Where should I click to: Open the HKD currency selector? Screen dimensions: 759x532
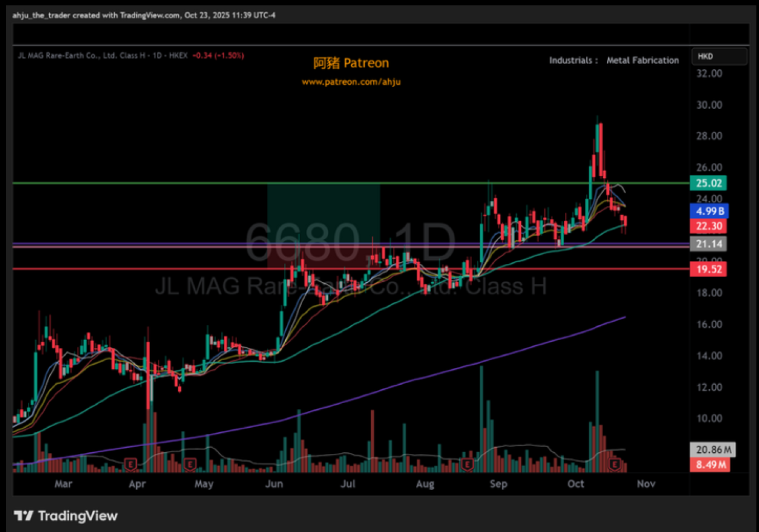click(x=719, y=56)
